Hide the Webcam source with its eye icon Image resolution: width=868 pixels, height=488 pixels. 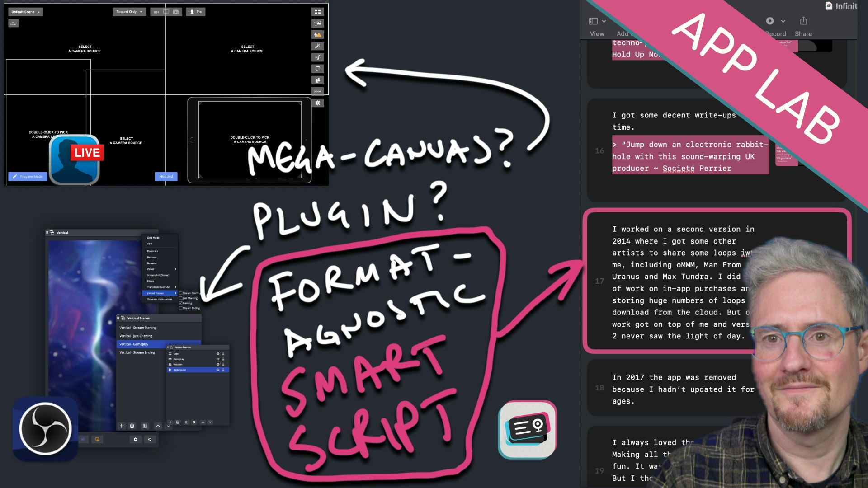point(218,364)
